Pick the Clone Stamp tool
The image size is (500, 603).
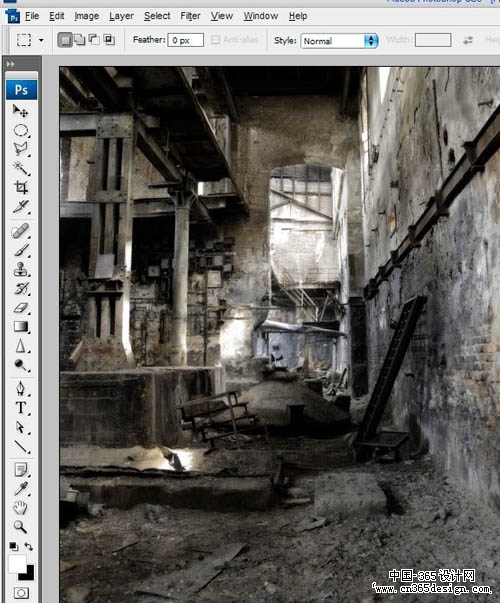[20, 270]
